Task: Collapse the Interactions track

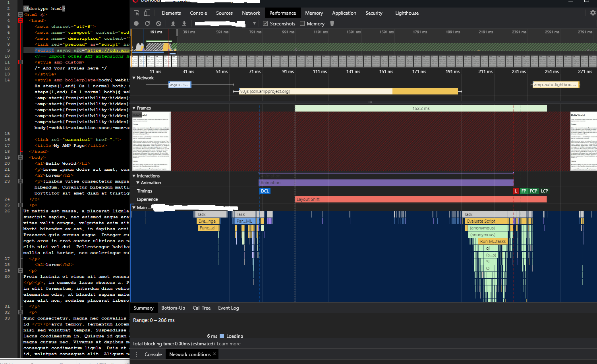Action: click(x=134, y=176)
